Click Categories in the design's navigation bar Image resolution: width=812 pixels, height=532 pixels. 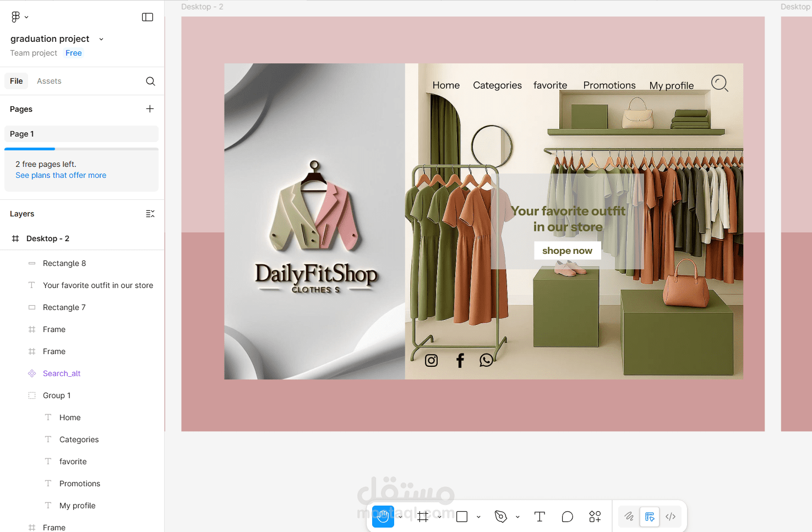[x=497, y=85]
